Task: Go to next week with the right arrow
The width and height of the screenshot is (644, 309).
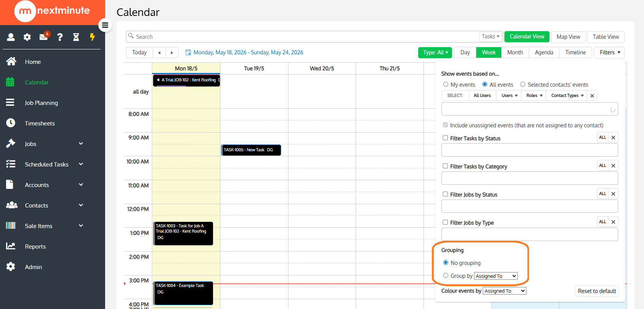Action: coord(172,52)
